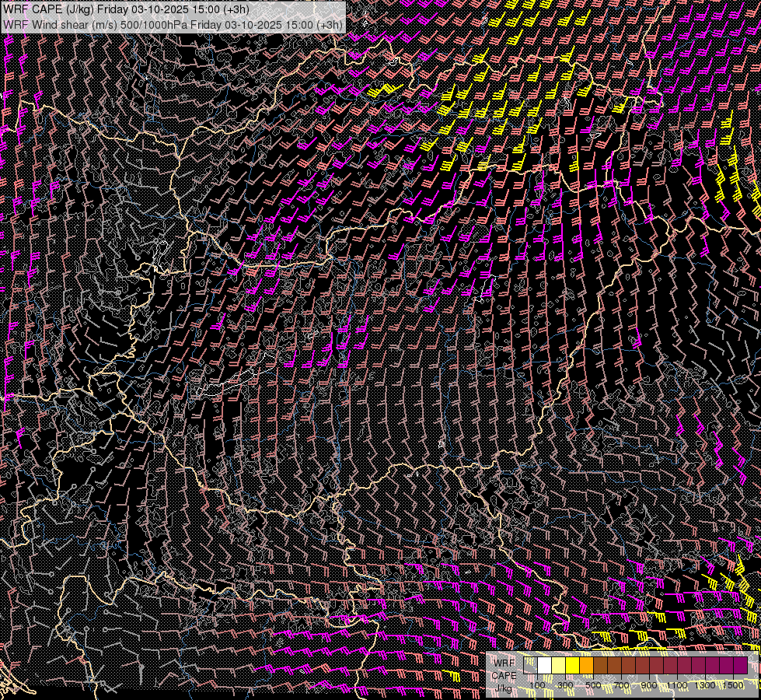The image size is (761, 700).
Task: Click the legend value 700
Action: click(622, 685)
